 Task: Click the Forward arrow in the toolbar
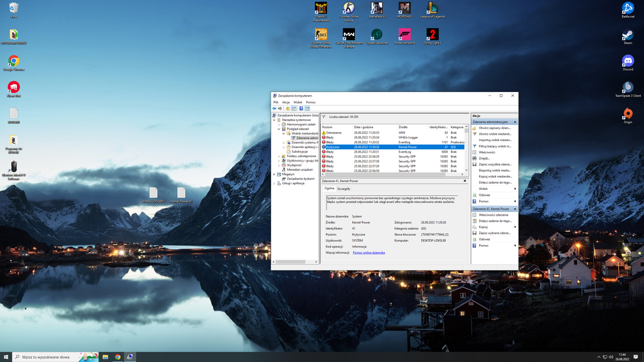click(280, 108)
